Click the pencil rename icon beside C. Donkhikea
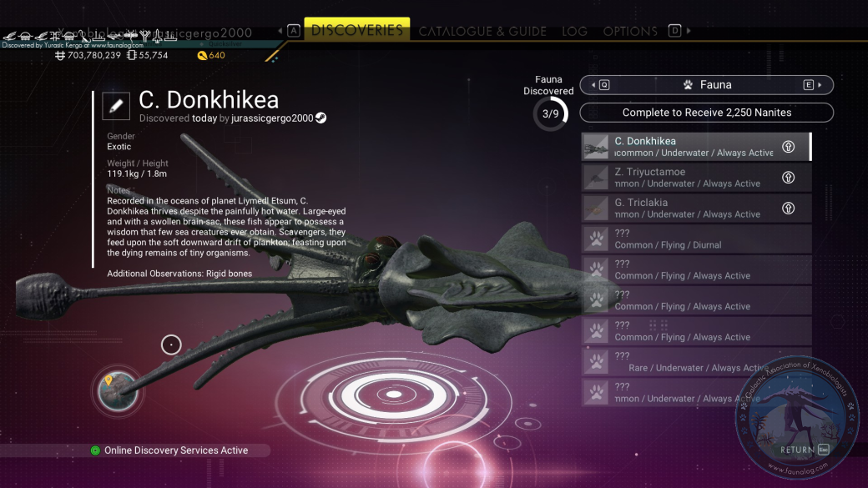Viewport: 868px width, 488px height. click(116, 106)
